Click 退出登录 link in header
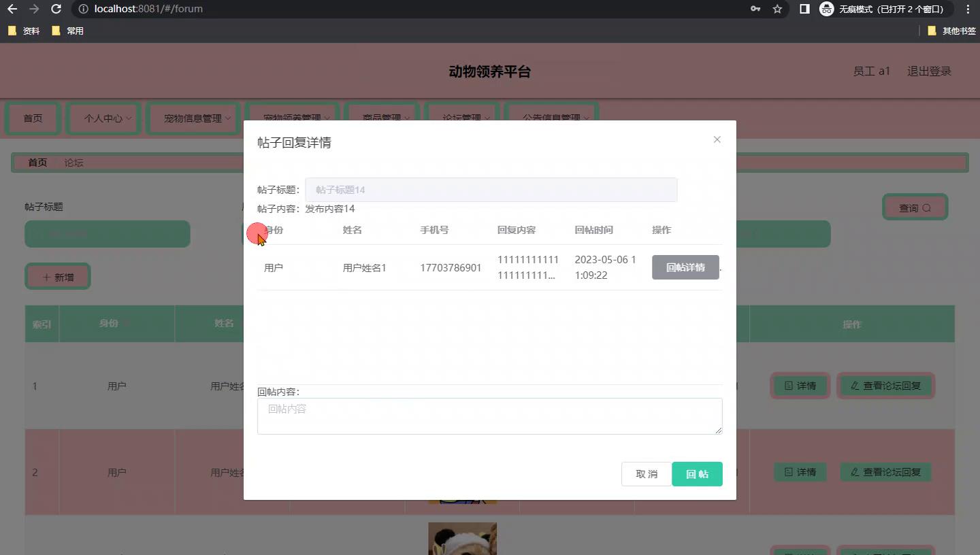The width and height of the screenshot is (980, 555). click(929, 71)
